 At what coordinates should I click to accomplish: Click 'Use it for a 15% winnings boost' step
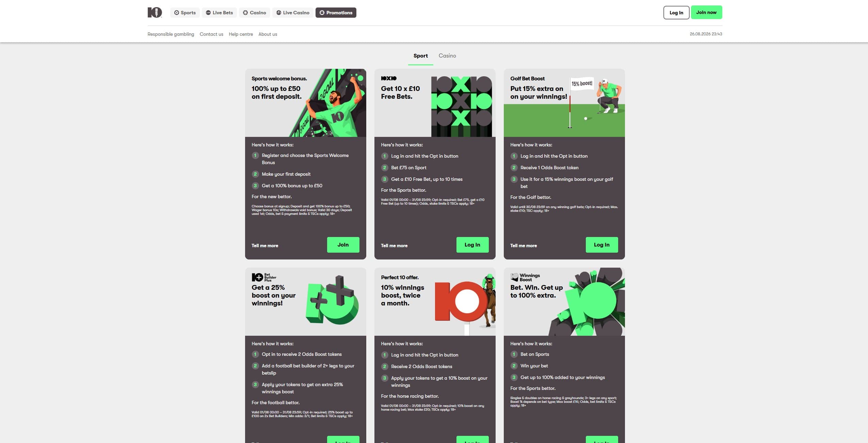click(567, 183)
